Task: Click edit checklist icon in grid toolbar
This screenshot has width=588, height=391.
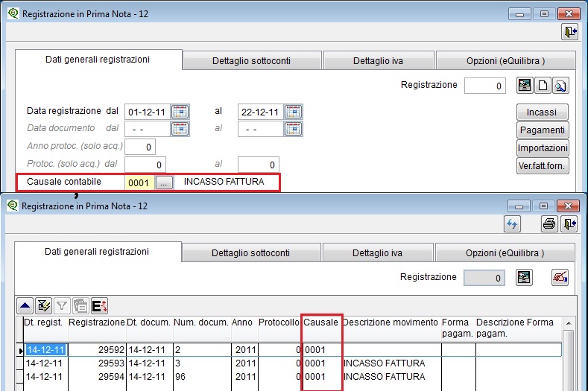Action: [43, 306]
